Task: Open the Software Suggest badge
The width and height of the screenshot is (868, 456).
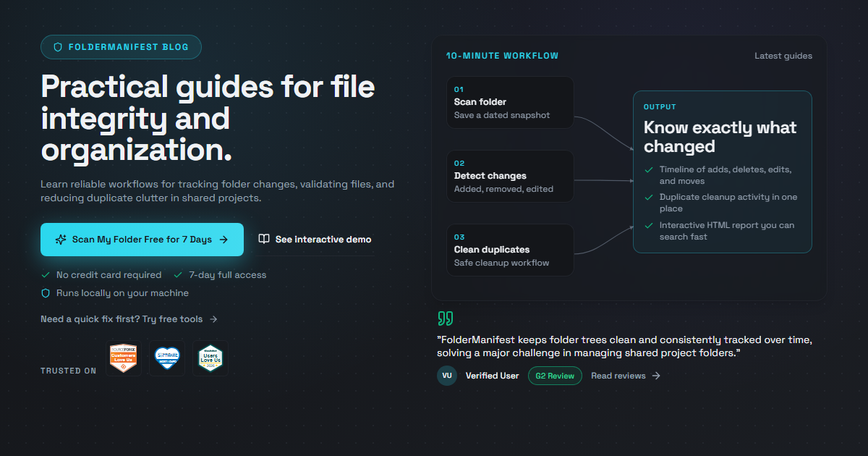Action: point(167,358)
